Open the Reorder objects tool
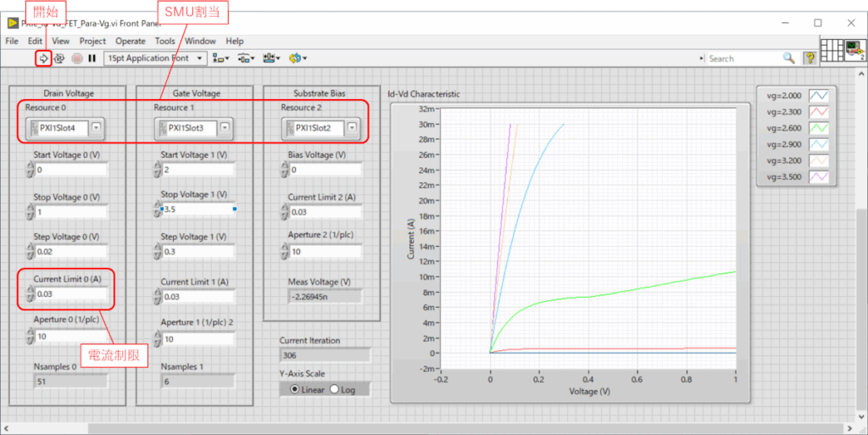 click(x=298, y=59)
